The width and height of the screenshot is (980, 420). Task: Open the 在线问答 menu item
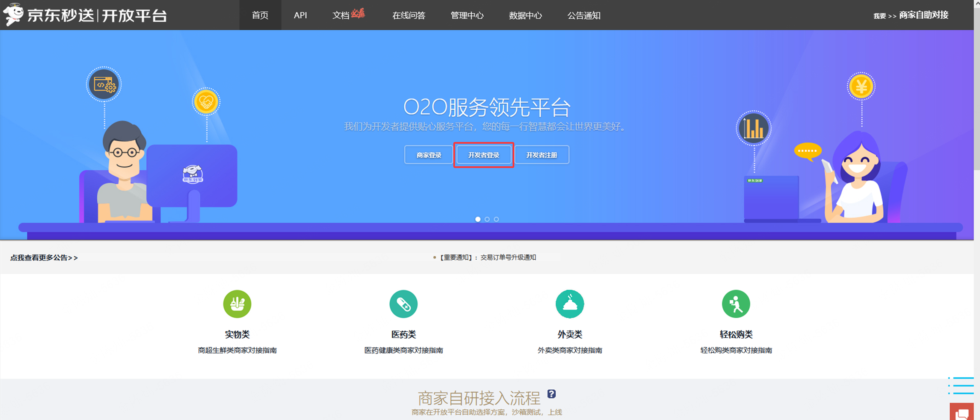409,15
